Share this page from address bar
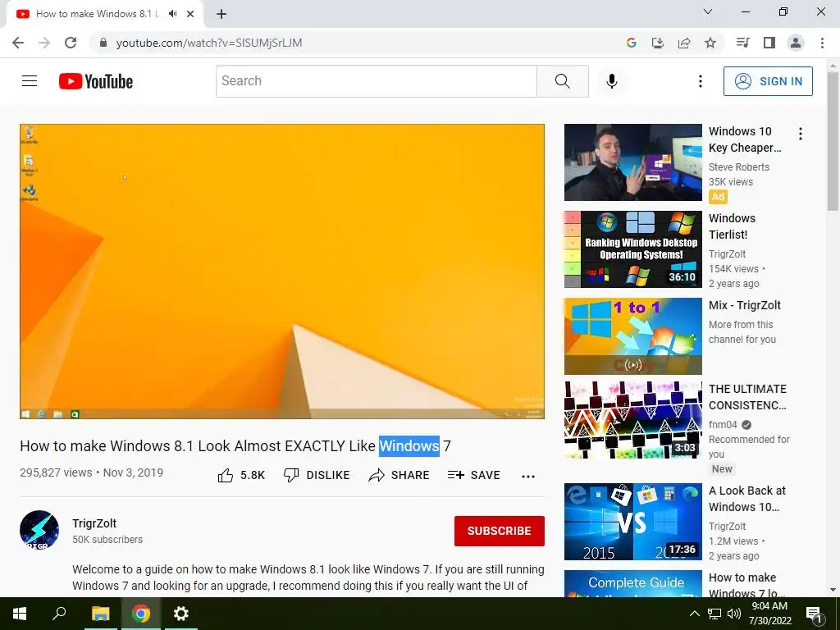Screen dimensions: 840x630 tap(684, 43)
